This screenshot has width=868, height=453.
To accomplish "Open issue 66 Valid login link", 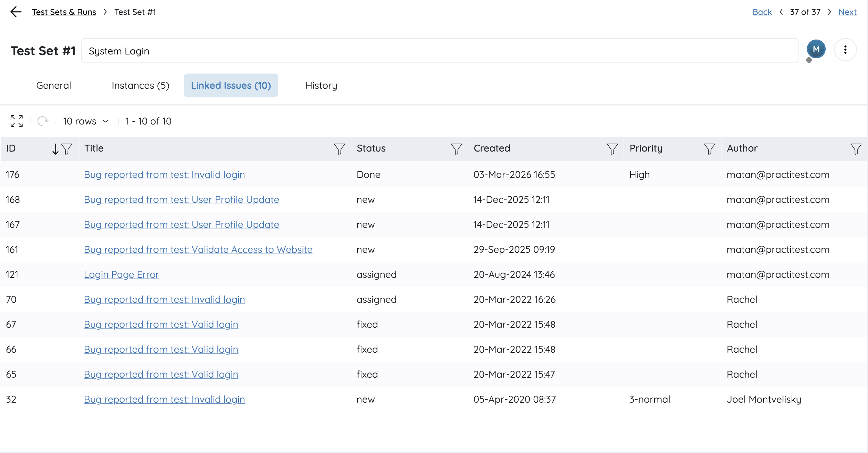I will [x=161, y=349].
